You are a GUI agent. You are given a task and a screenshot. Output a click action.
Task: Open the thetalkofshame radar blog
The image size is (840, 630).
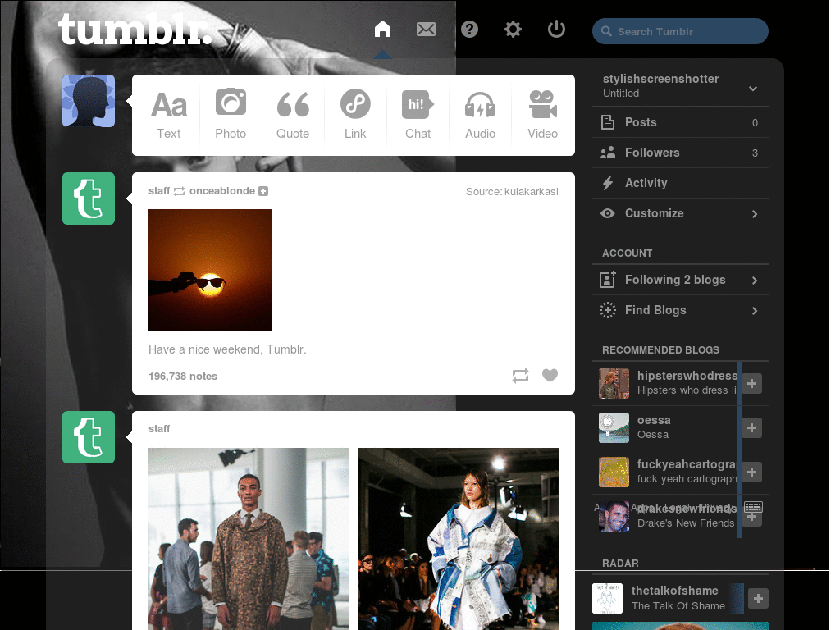click(x=674, y=591)
